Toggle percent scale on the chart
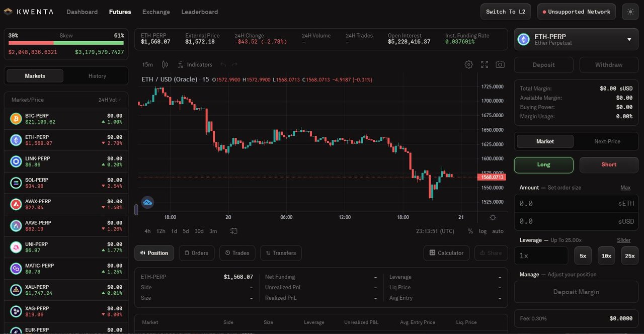The width and height of the screenshot is (644, 334). click(470, 231)
